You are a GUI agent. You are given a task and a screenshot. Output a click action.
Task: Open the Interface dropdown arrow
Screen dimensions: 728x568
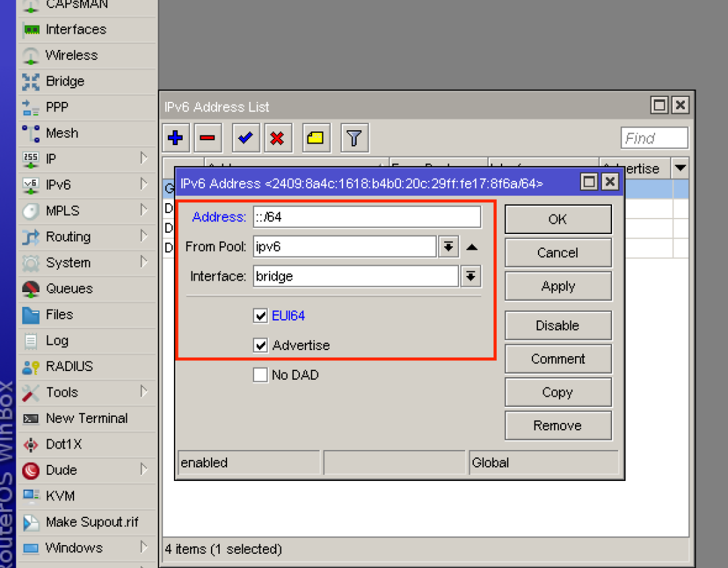point(471,277)
